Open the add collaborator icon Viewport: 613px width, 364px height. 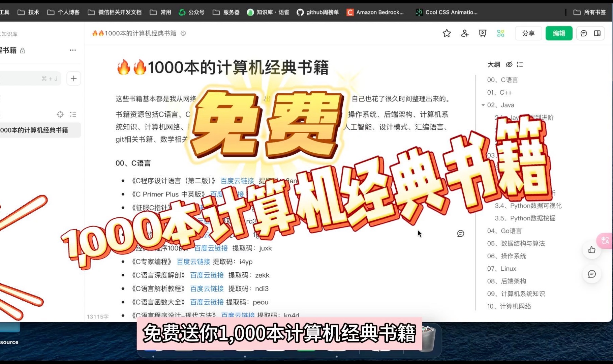click(465, 33)
